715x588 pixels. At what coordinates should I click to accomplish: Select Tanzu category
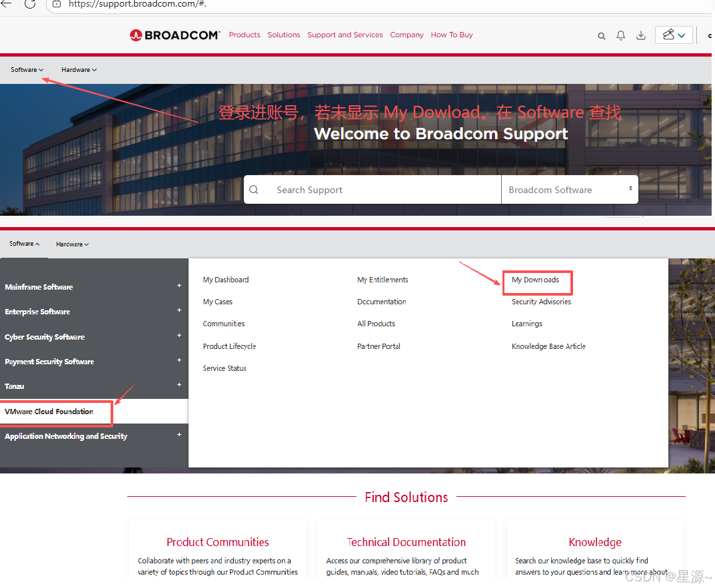pos(15,386)
